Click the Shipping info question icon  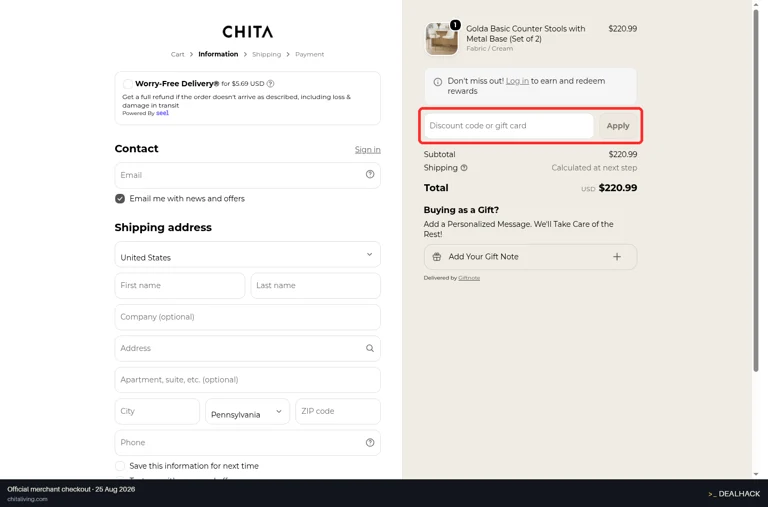[464, 168]
